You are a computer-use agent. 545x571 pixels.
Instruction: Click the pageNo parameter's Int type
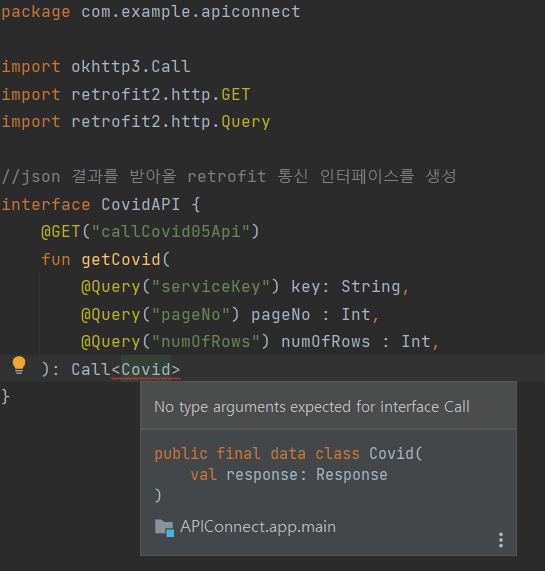[x=356, y=314]
